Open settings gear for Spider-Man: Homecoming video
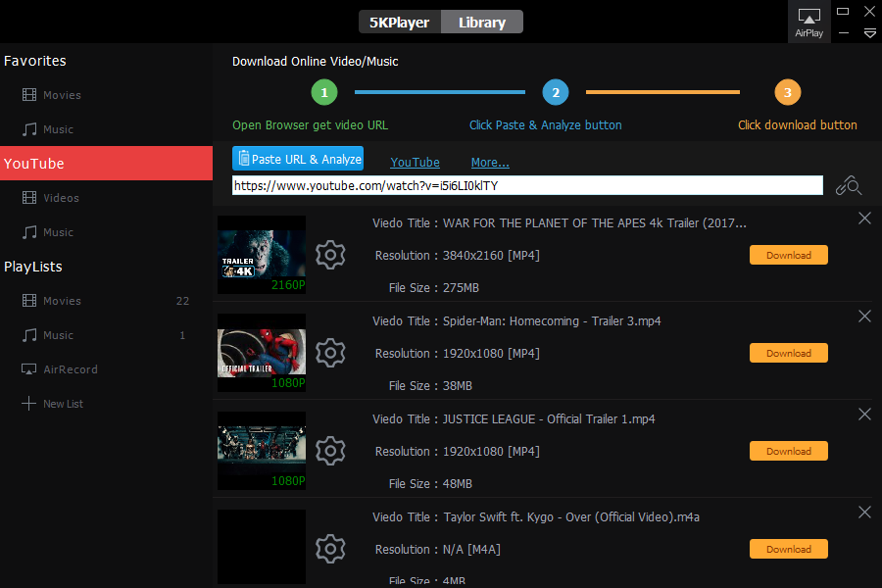This screenshot has height=588, width=882. pos(331,353)
